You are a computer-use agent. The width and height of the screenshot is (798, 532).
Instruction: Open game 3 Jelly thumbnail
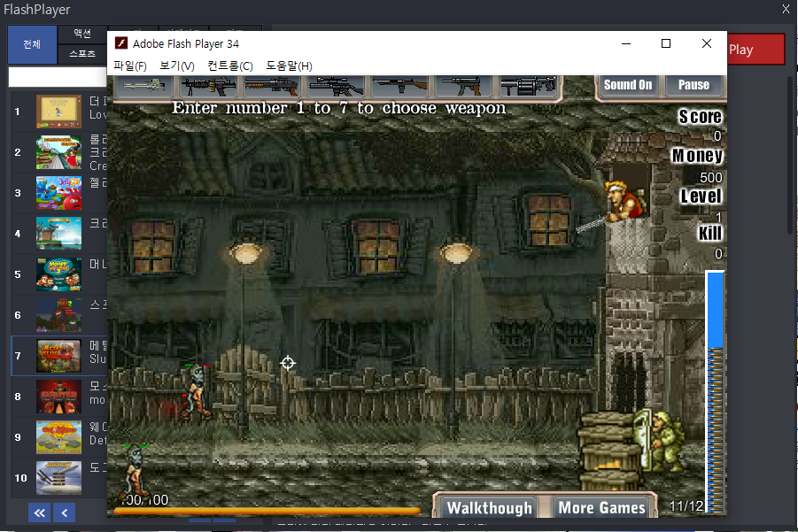point(58,193)
